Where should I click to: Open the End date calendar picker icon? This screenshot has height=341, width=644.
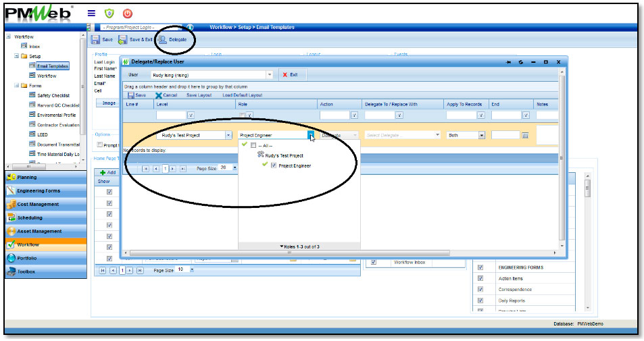[525, 135]
